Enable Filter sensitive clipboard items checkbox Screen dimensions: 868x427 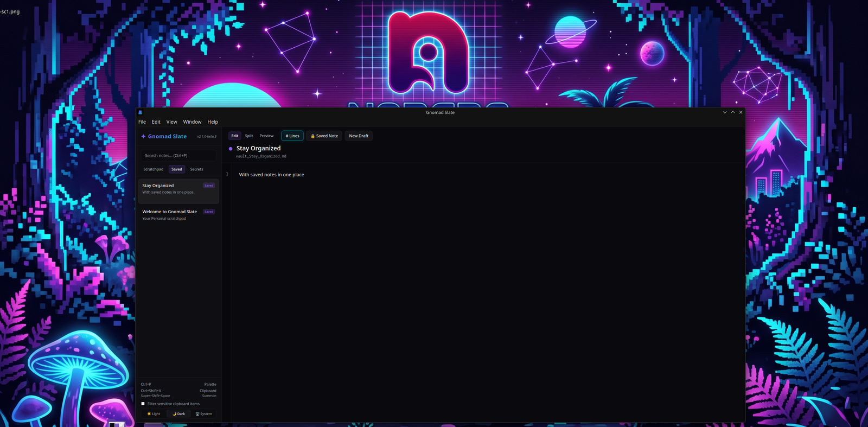pos(143,404)
